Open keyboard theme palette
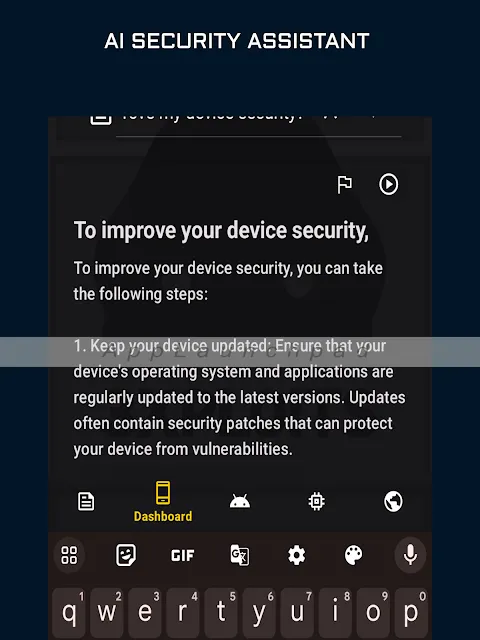The height and width of the screenshot is (640, 480). (x=353, y=555)
